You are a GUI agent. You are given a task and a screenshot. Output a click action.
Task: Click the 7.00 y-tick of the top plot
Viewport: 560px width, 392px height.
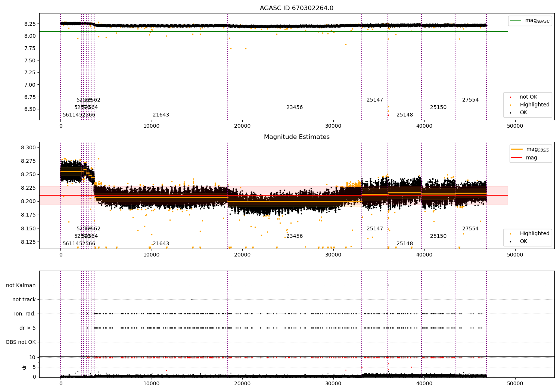30,85
